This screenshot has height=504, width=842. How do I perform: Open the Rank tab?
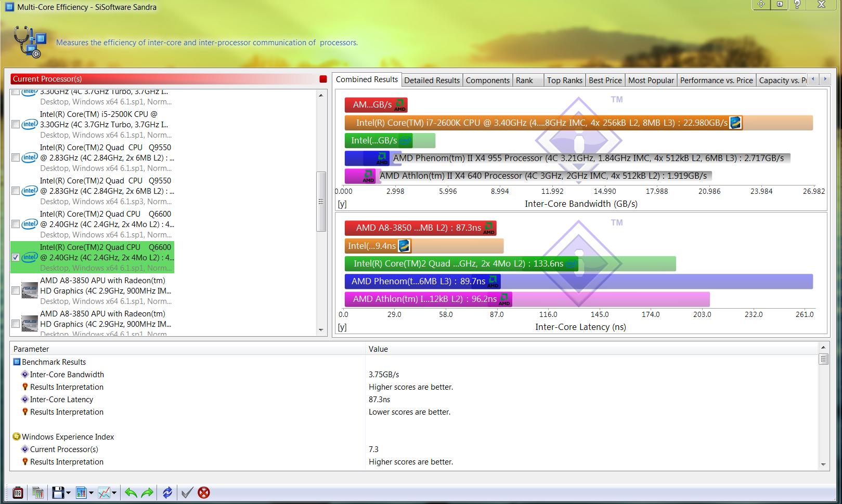pos(528,81)
